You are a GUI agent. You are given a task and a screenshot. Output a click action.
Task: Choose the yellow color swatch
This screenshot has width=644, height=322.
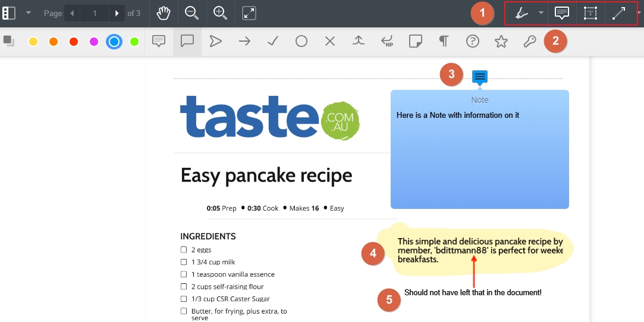pyautogui.click(x=33, y=42)
